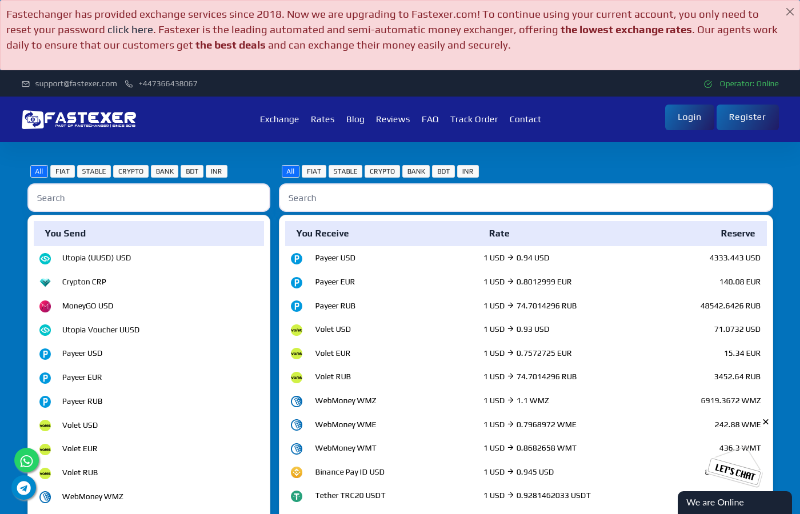The image size is (800, 514).
Task: Filter send list by FIAT
Action: point(62,171)
